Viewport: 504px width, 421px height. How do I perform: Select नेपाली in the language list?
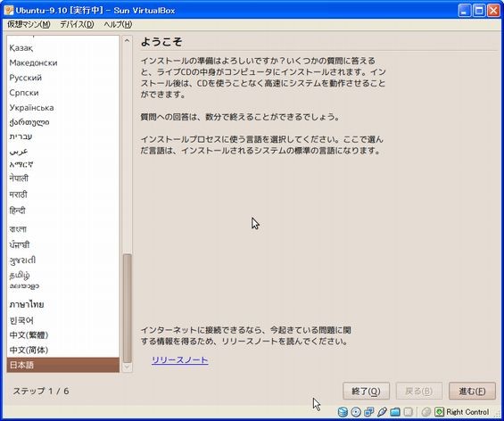[63, 178]
